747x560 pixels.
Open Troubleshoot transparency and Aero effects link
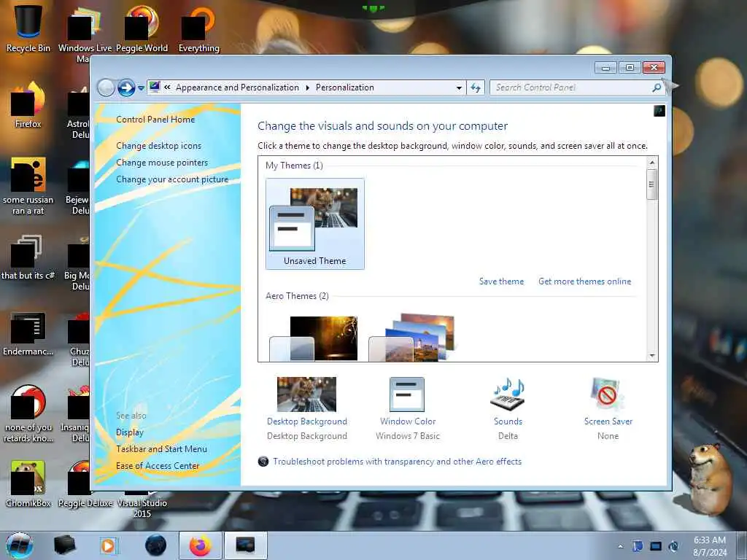[x=397, y=462]
